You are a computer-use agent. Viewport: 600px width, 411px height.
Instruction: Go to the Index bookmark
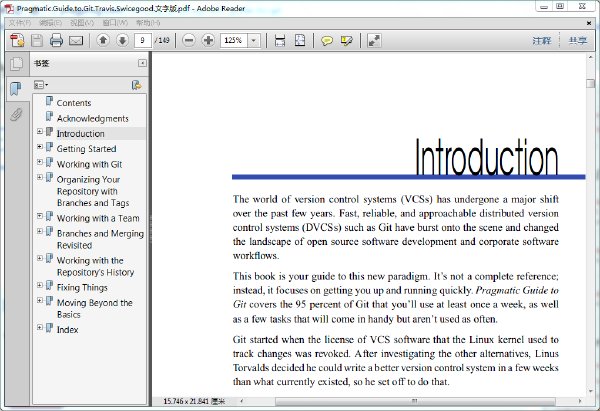coord(67,329)
